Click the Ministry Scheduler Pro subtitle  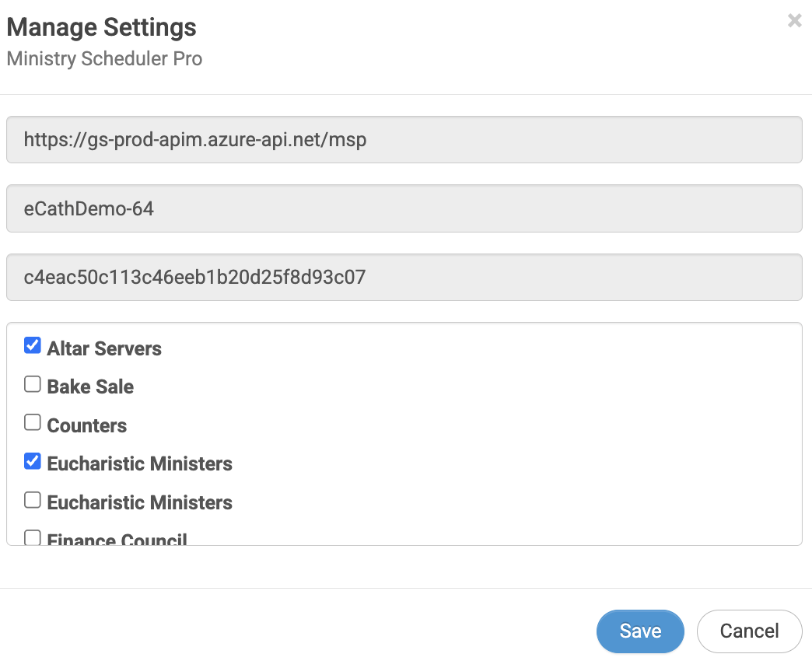pyautogui.click(x=104, y=59)
